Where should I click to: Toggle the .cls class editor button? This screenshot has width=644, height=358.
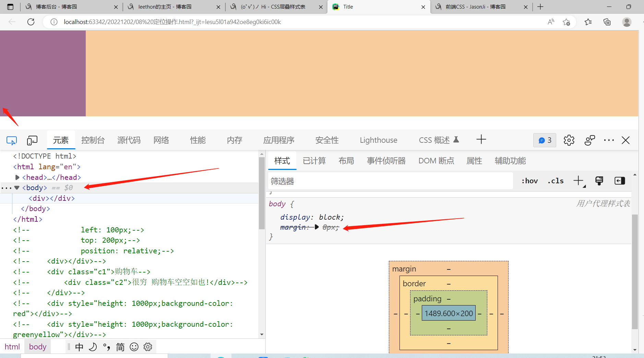(x=556, y=181)
